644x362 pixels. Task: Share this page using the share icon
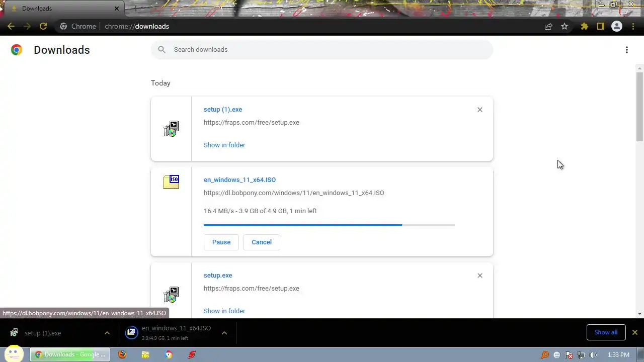pos(548,26)
